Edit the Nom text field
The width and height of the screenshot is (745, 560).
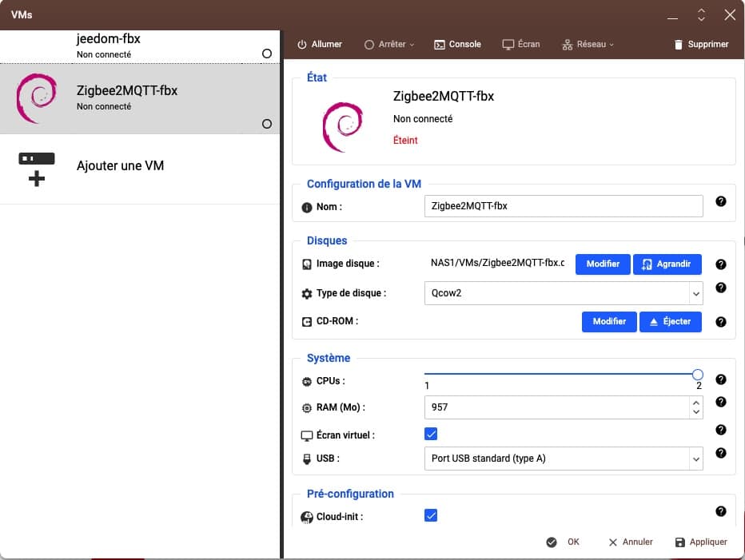pos(564,206)
